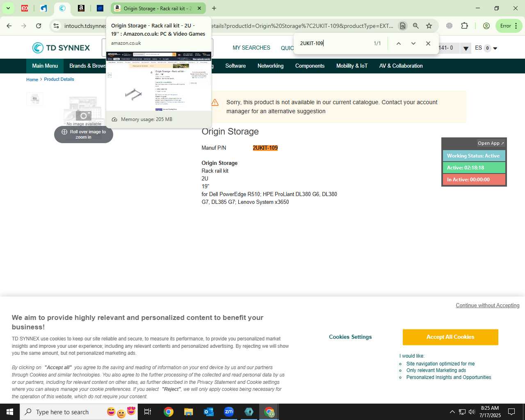
Task: Open the Extensions puzzle menu
Action: (x=464, y=26)
